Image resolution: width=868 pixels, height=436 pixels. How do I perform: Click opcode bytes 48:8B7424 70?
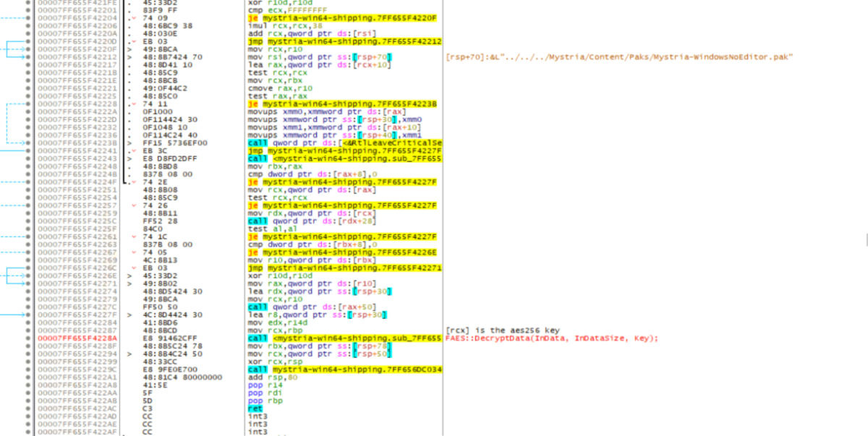pyautogui.click(x=172, y=56)
